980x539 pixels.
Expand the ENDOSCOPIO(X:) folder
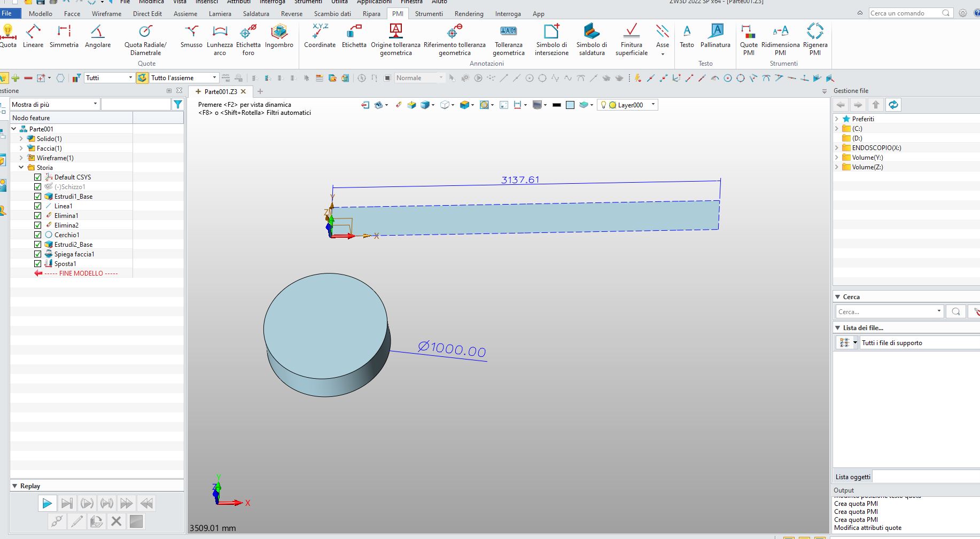(x=837, y=148)
